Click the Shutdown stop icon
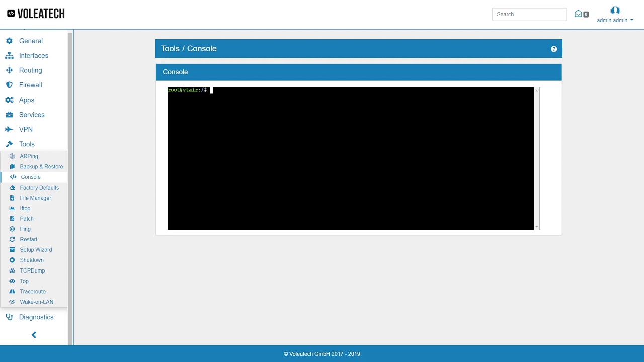The width and height of the screenshot is (644, 362). pos(12,260)
